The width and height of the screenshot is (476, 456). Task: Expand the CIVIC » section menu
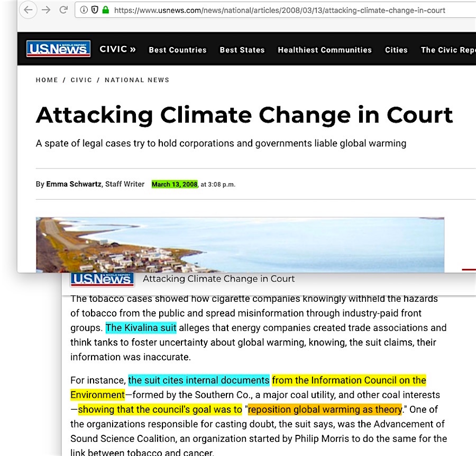coord(117,49)
